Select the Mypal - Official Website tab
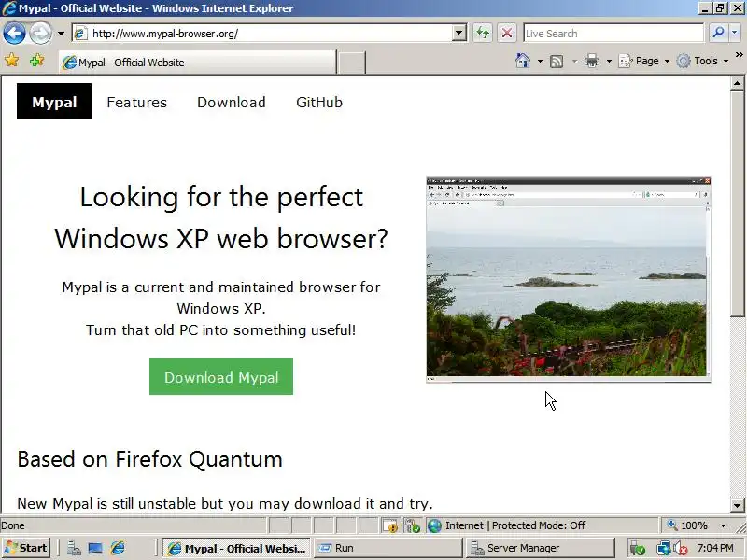Viewport: 747px width, 560px height. (197, 63)
